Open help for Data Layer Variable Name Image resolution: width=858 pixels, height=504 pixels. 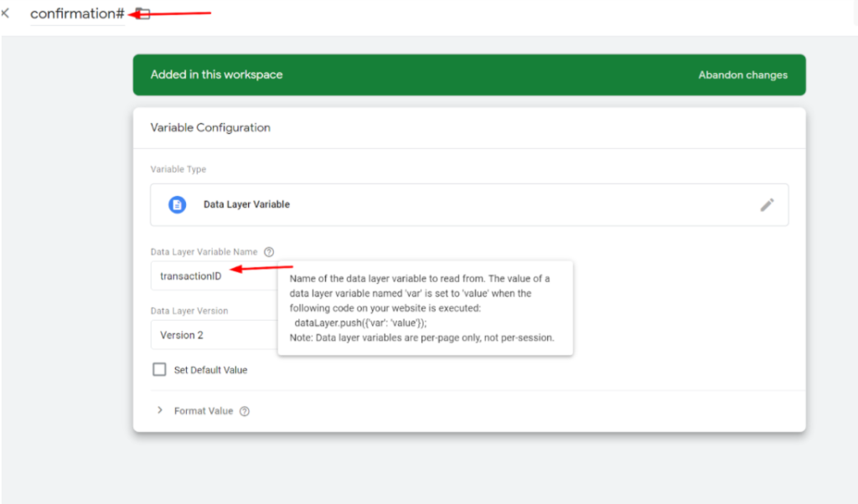269,252
